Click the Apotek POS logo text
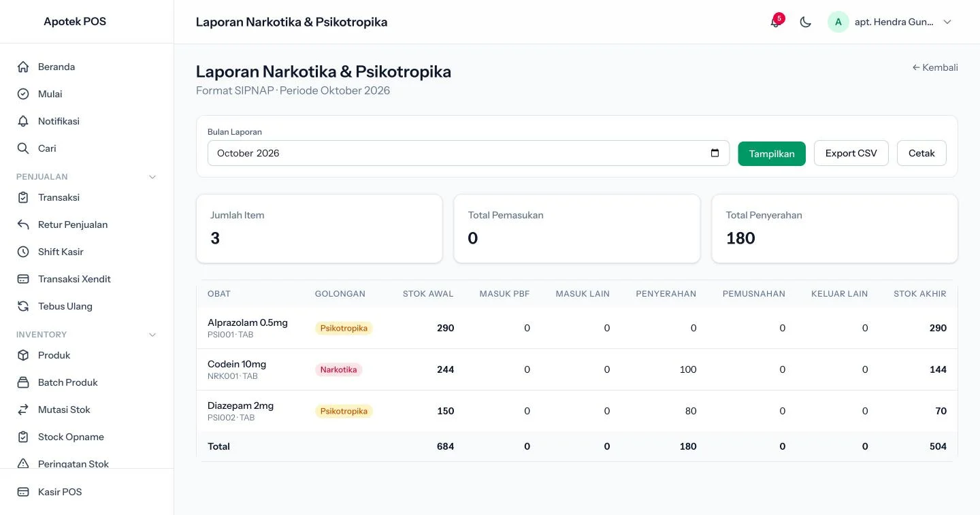 pos(75,22)
